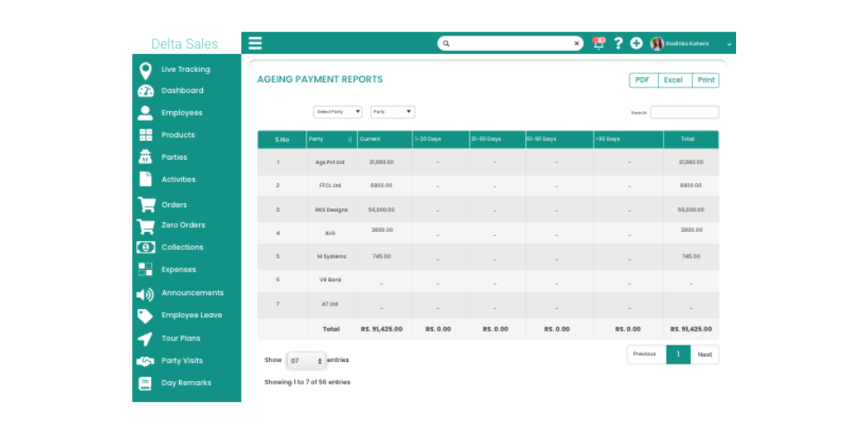Click the Announcements speaker icon

coord(145,294)
